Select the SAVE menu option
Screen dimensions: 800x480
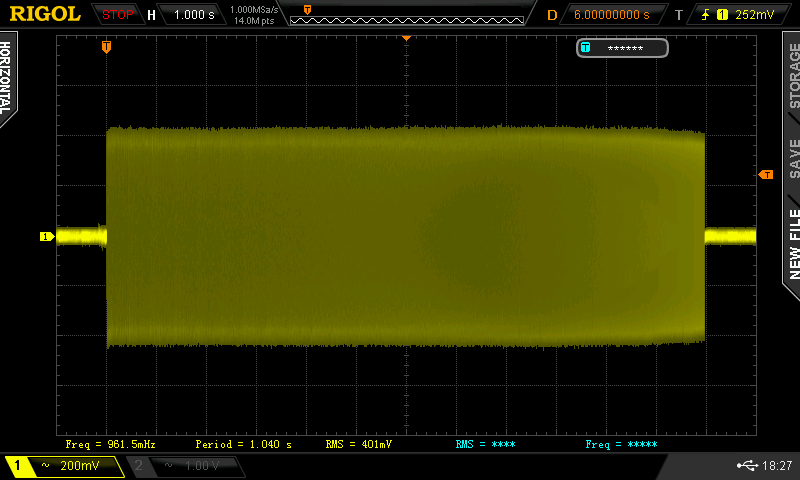pyautogui.click(x=793, y=159)
